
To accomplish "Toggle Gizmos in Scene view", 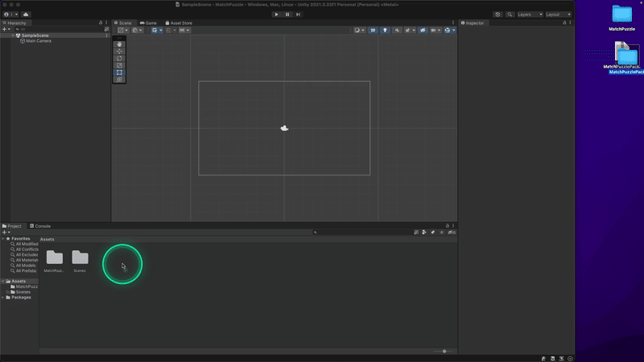I will 448,30.
